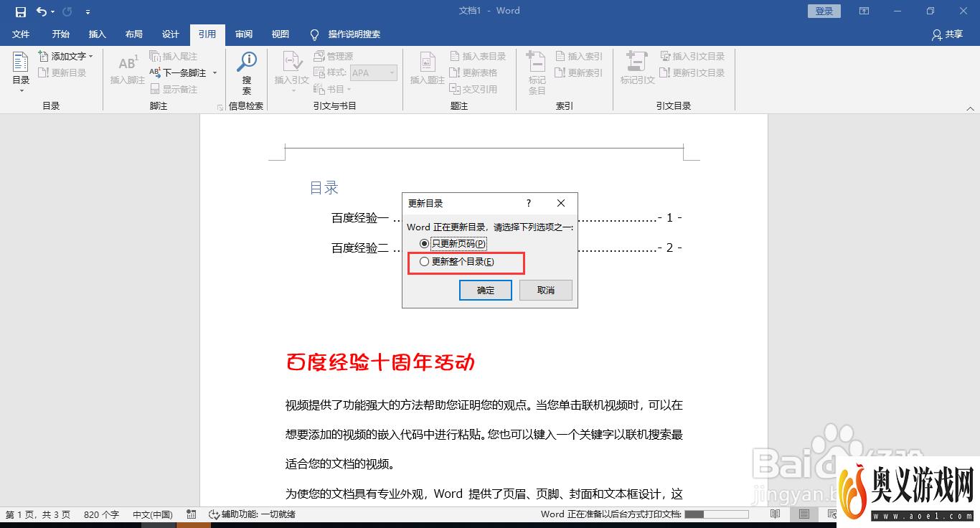Click 插入引文目录 in the ribbon
Viewport: 980px width, 528px height.
(x=693, y=56)
